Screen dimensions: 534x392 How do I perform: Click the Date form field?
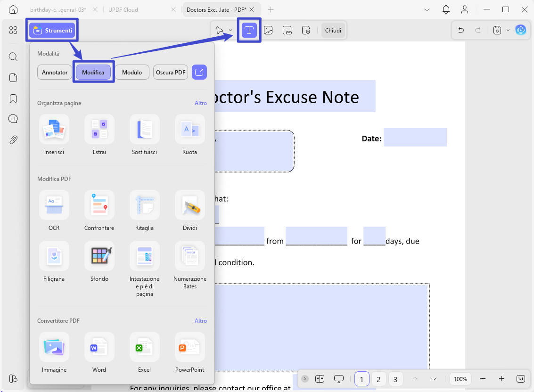coord(415,137)
